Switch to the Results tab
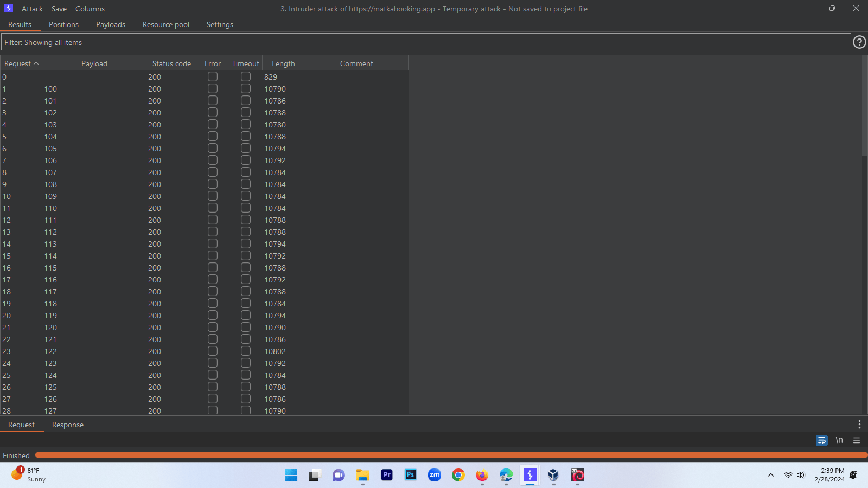The height and width of the screenshot is (488, 868). click(20, 24)
